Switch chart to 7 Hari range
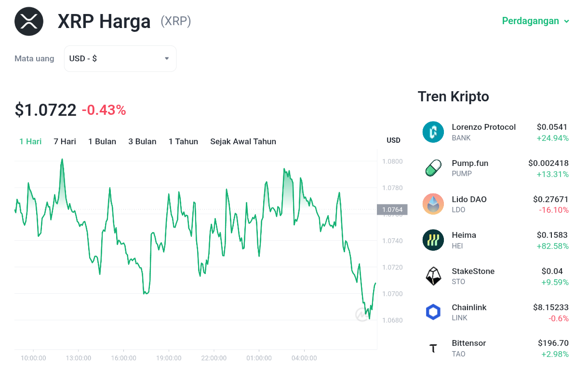 click(x=65, y=141)
